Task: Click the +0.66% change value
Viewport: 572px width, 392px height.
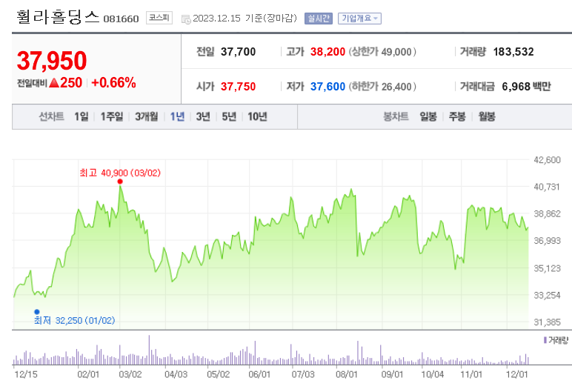Action: coord(113,83)
